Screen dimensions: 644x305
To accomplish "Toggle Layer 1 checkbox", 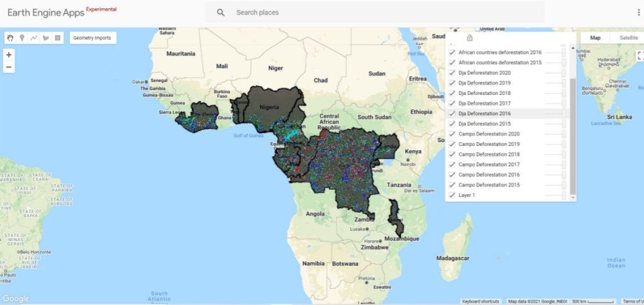I will (x=452, y=196).
